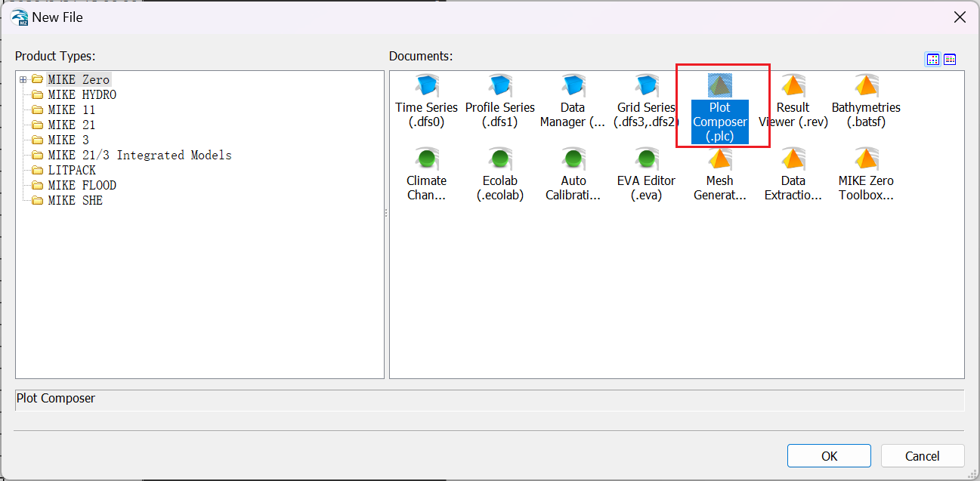
Task: Select the Plot Composer (.plc) icon
Action: [719, 85]
